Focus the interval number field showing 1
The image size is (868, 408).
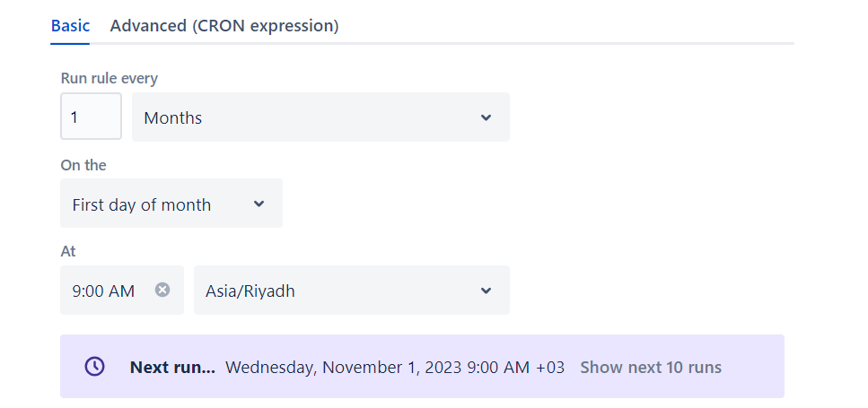(91, 116)
